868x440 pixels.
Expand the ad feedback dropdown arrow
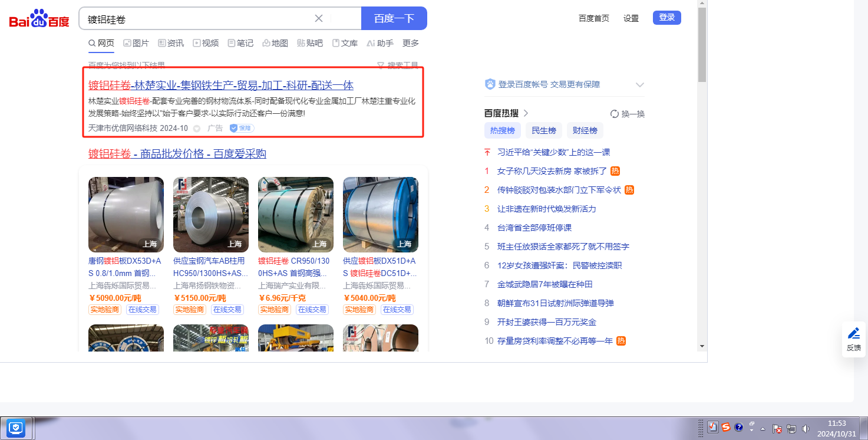pyautogui.click(x=197, y=129)
